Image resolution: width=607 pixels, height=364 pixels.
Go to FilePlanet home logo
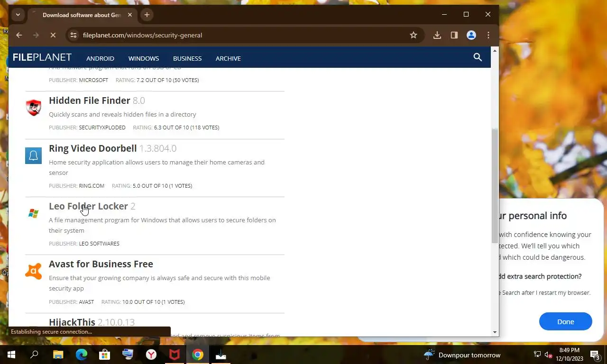pos(42,57)
